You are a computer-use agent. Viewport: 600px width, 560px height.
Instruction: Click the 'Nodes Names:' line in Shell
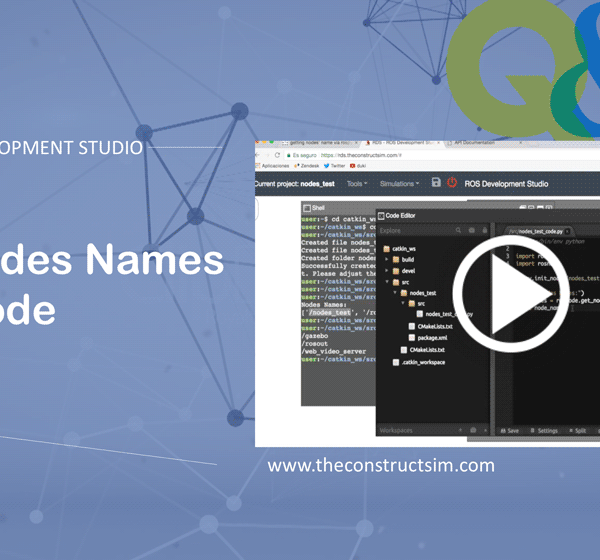pyautogui.click(x=324, y=305)
